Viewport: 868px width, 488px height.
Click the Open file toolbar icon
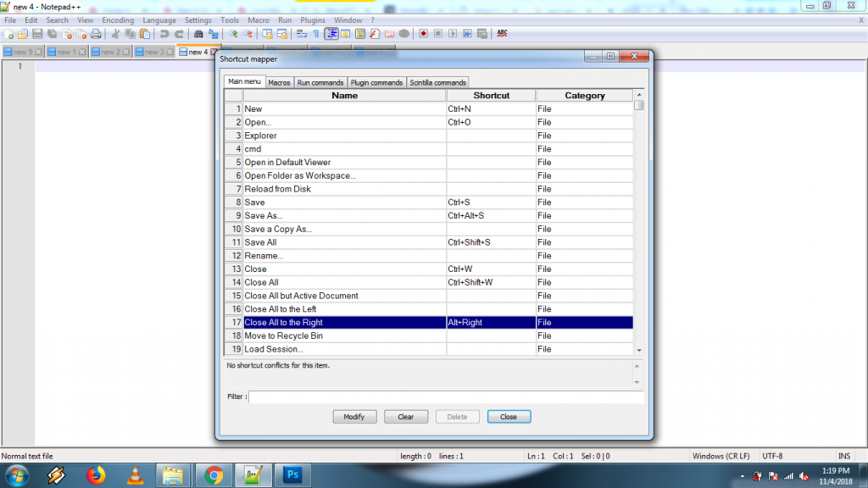[23, 34]
